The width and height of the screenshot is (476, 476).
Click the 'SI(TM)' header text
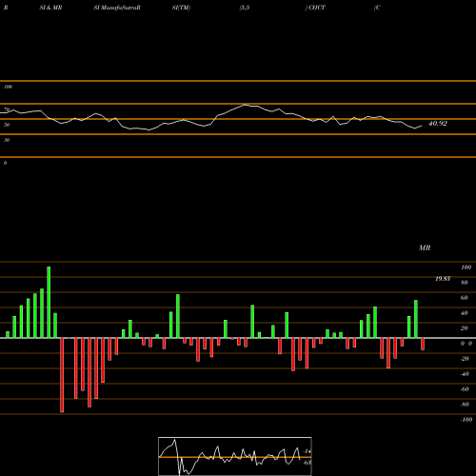point(181,8)
